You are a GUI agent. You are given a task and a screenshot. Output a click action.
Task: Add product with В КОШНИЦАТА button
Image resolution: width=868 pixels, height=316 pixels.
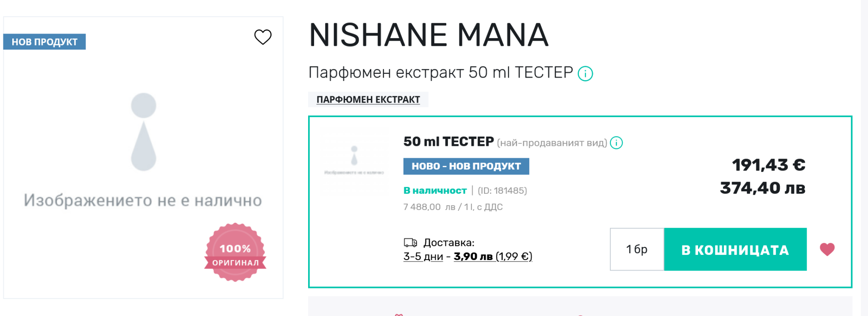click(x=735, y=249)
